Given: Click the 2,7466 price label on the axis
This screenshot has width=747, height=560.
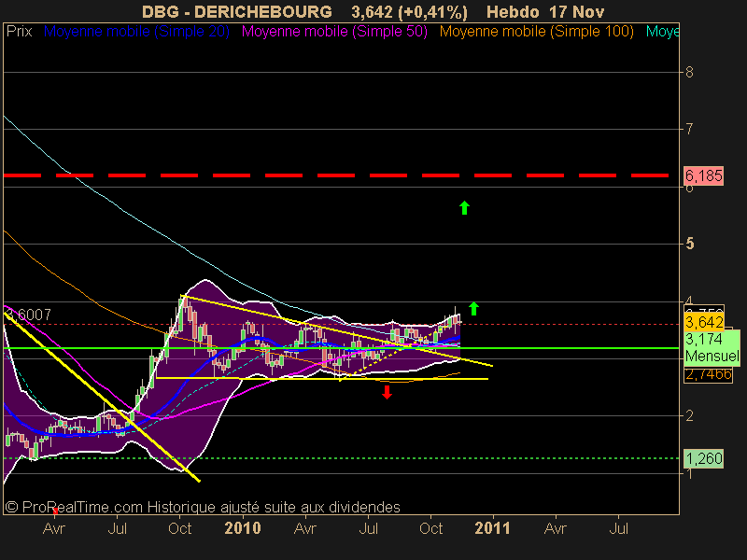Looking at the screenshot, I should pyautogui.click(x=709, y=374).
